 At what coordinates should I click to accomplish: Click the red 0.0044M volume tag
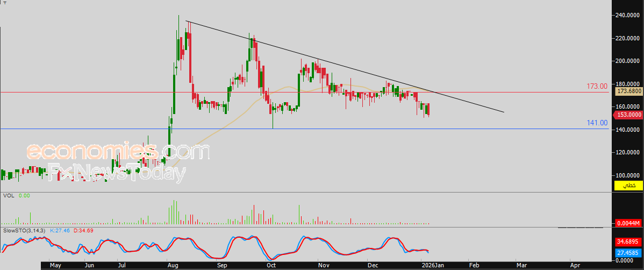coord(628,223)
